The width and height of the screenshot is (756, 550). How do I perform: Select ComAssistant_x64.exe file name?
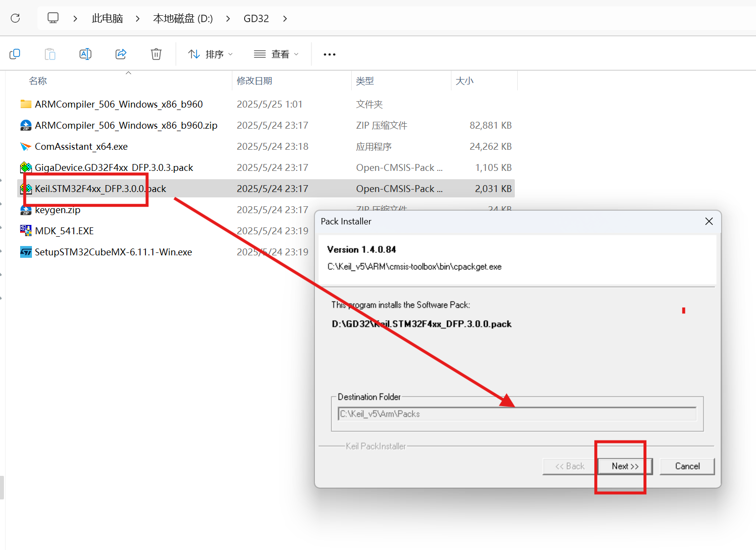pyautogui.click(x=81, y=146)
